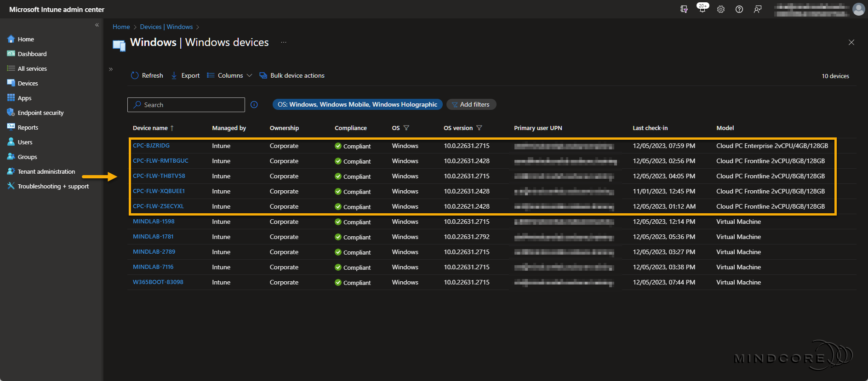
Task: Open device W365BOOT-83098 link
Action: coord(158,282)
